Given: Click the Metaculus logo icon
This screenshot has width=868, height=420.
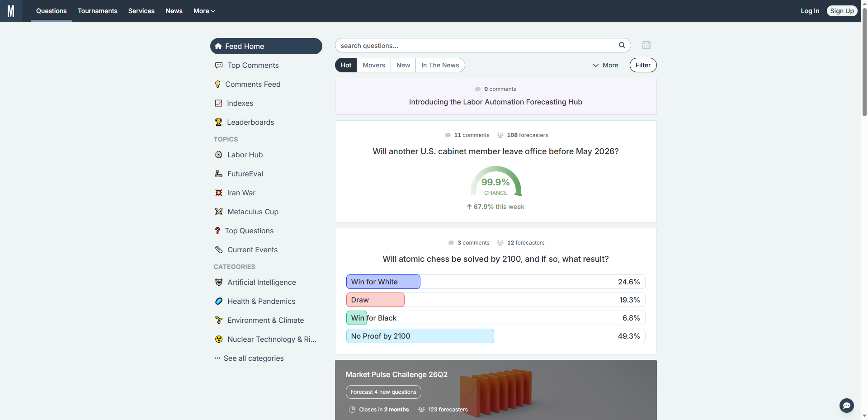Looking at the screenshot, I should [11, 11].
